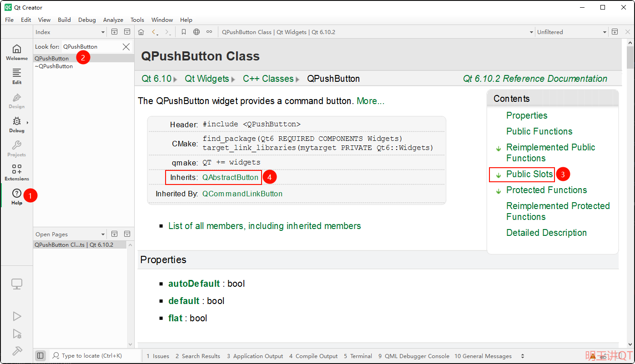Open the Open Pages dropdown
The width and height of the screenshot is (635, 364).
[x=69, y=234]
